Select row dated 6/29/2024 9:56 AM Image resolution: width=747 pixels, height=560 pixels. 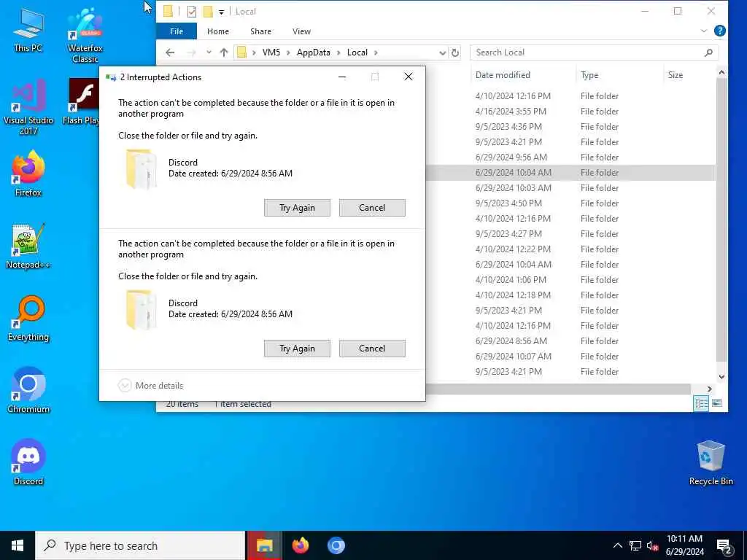pos(570,157)
